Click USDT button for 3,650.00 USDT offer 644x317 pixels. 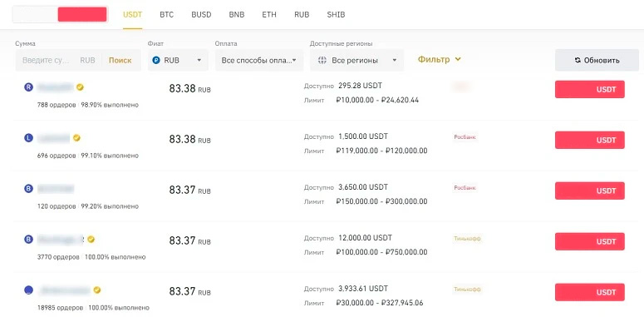coord(590,191)
